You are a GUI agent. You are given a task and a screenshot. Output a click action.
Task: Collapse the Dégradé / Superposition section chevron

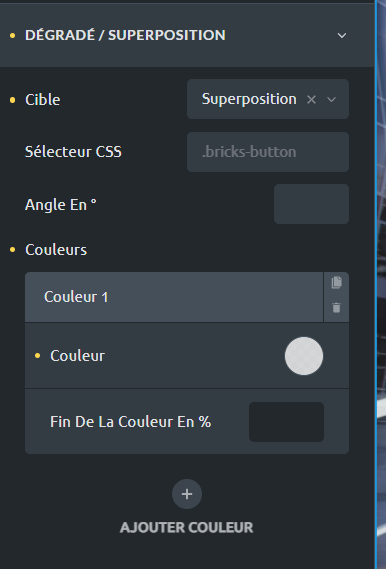tap(342, 35)
